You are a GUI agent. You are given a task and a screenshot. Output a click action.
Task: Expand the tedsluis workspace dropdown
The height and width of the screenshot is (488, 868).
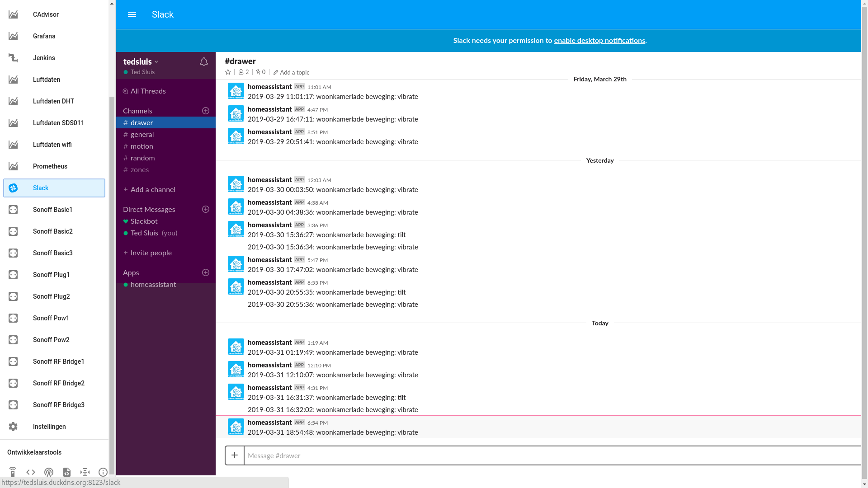pos(141,62)
